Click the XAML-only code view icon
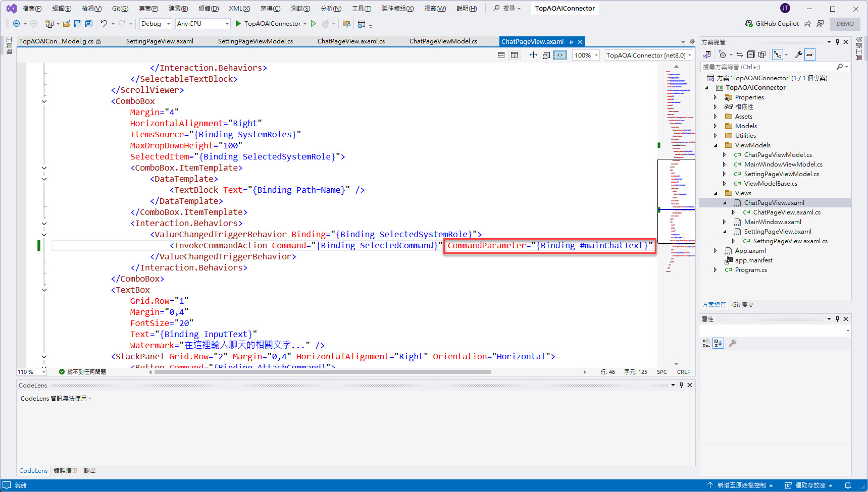This screenshot has width=868, height=492. (560, 55)
